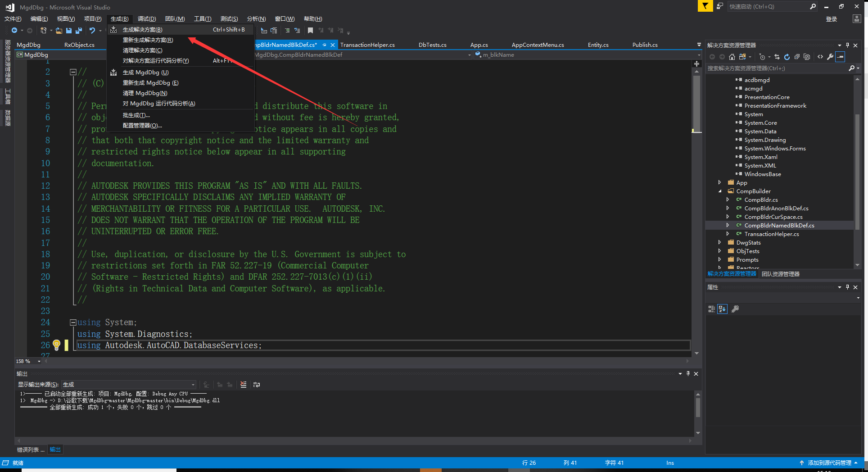
Task: Toggle word wrap in the Output panel toolbar
Action: click(x=257, y=385)
